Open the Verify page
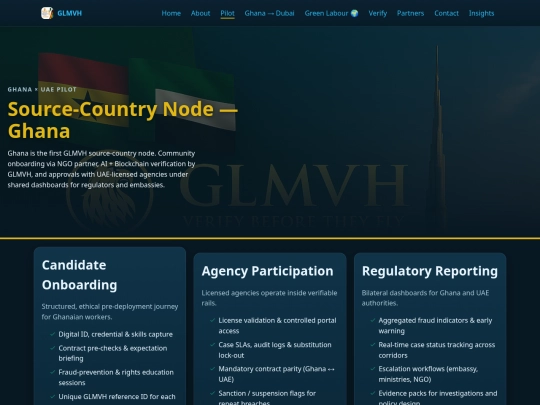The width and height of the screenshot is (540, 405). (378, 13)
